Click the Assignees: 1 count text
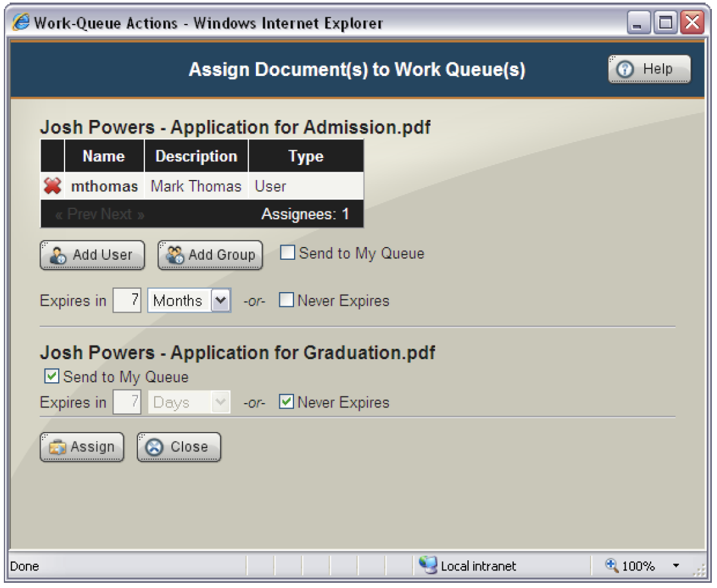Image resolution: width=717 pixels, height=588 pixels. pos(305,214)
